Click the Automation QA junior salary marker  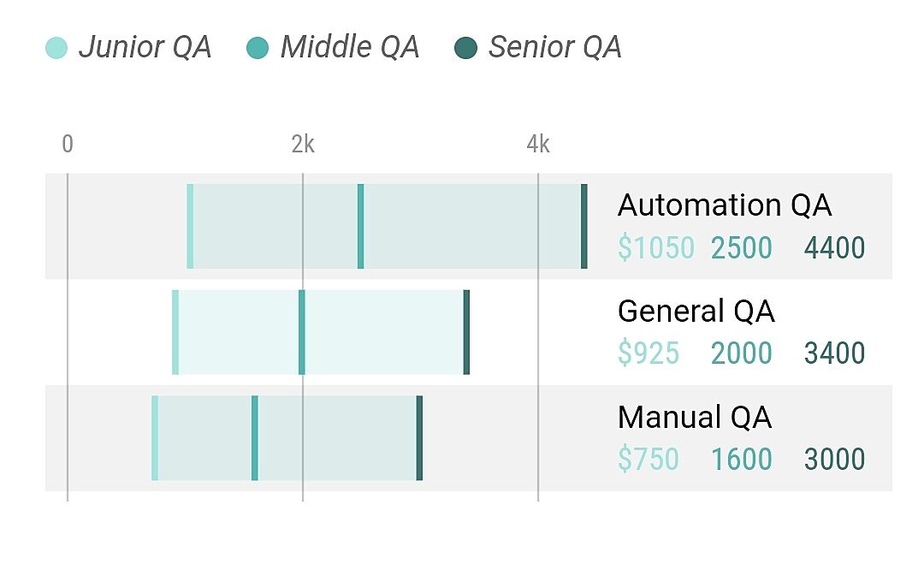click(190, 226)
